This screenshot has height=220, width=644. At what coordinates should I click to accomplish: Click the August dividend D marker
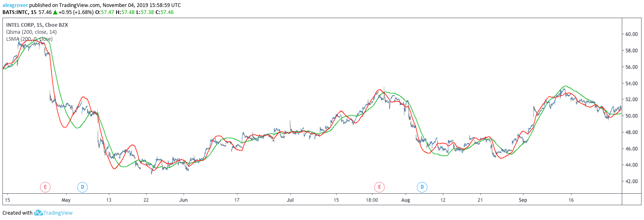[x=422, y=187]
